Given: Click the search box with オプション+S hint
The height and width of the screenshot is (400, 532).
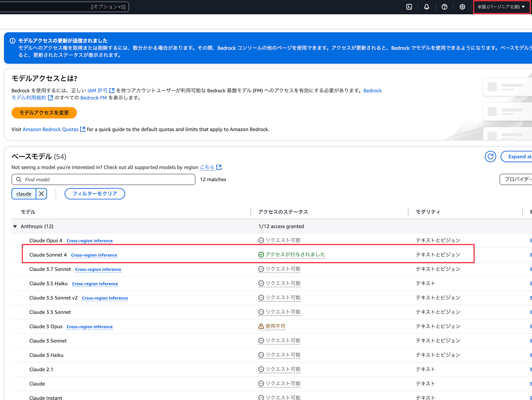Looking at the screenshot, I should click(x=64, y=7).
